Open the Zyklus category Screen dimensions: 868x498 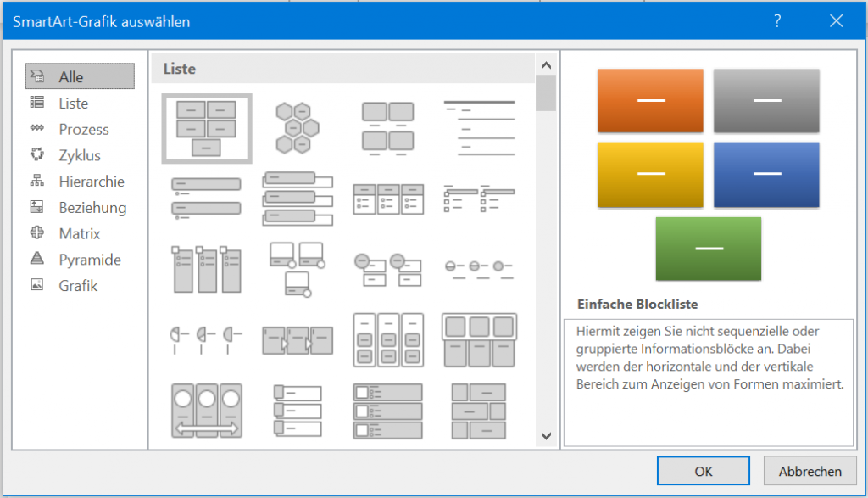(80, 155)
